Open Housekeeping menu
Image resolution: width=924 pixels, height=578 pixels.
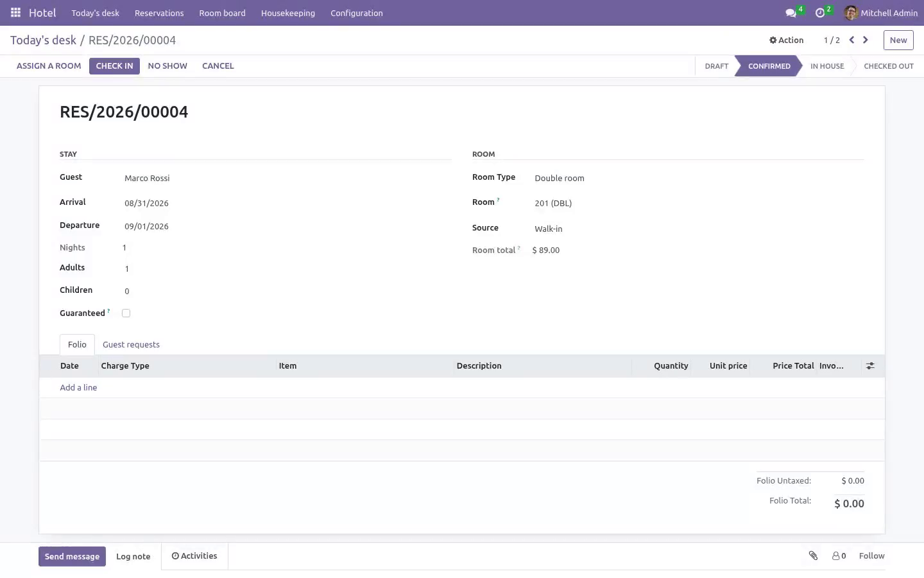point(288,13)
